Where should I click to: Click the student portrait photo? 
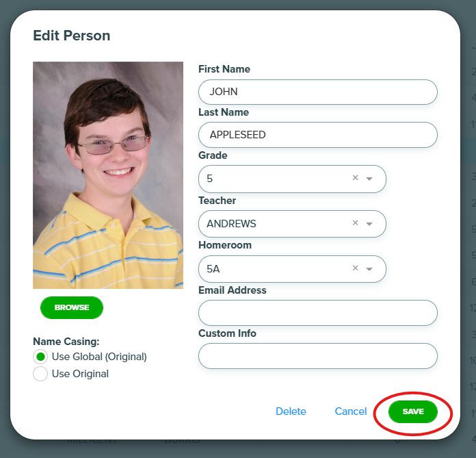coord(108,175)
